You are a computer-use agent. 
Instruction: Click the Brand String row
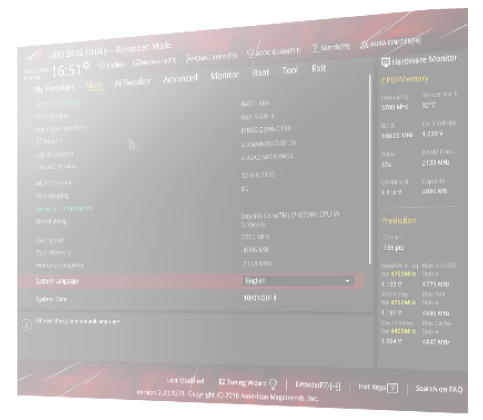[191, 221]
